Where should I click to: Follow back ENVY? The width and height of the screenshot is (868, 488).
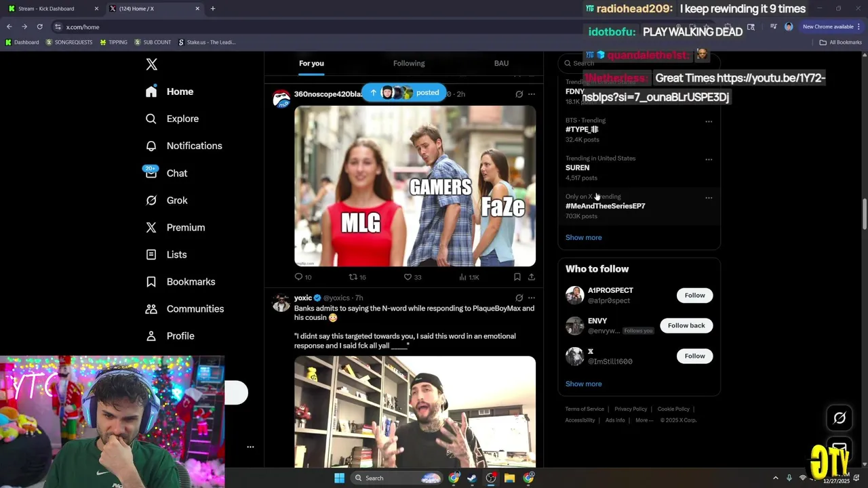(x=686, y=325)
